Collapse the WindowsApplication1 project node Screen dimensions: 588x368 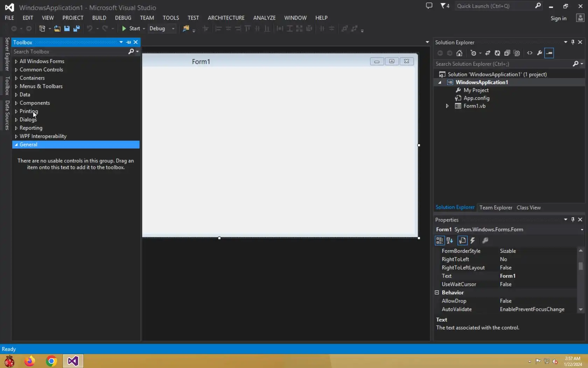440,82
